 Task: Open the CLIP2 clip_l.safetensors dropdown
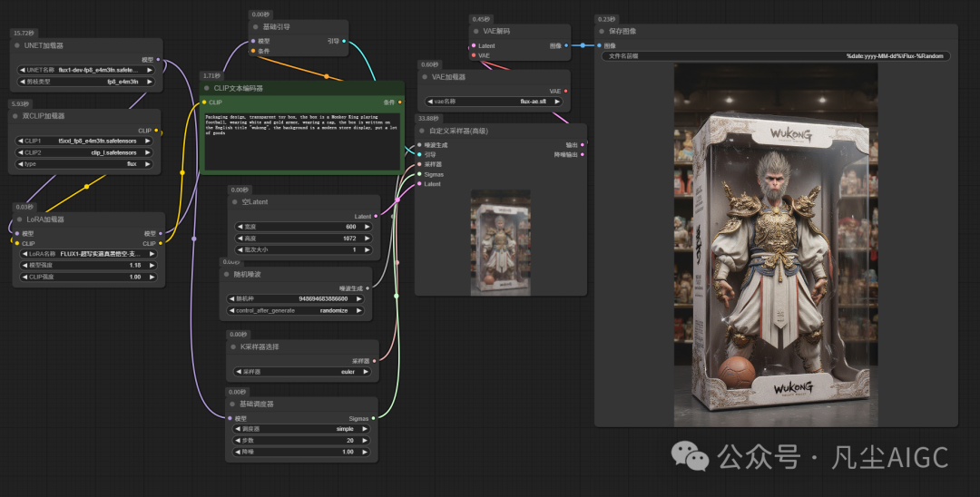tap(83, 152)
